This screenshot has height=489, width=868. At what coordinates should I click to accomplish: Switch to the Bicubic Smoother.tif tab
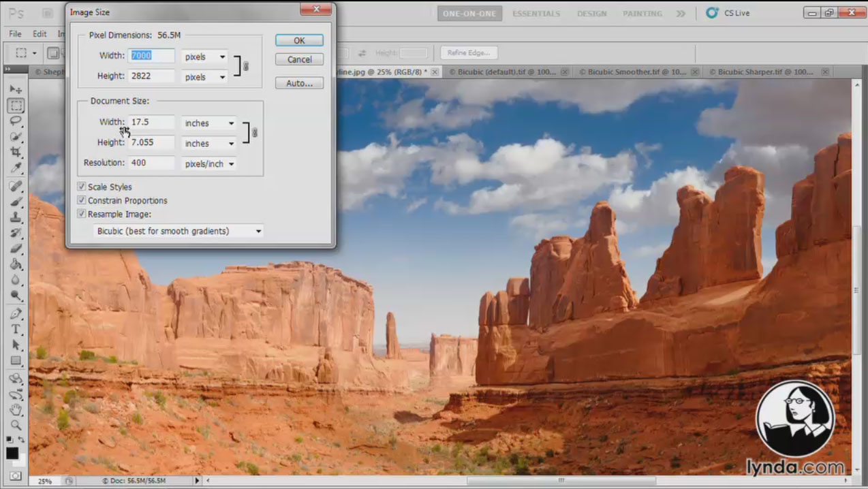[632, 72]
